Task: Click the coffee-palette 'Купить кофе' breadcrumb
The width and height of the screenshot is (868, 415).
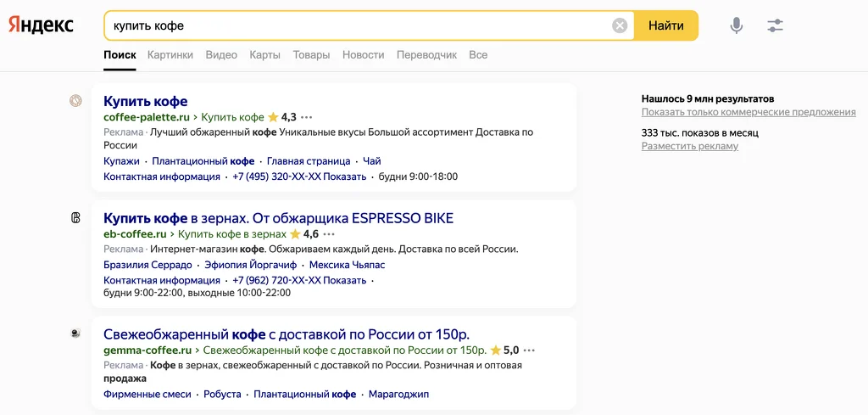Action: [x=232, y=117]
